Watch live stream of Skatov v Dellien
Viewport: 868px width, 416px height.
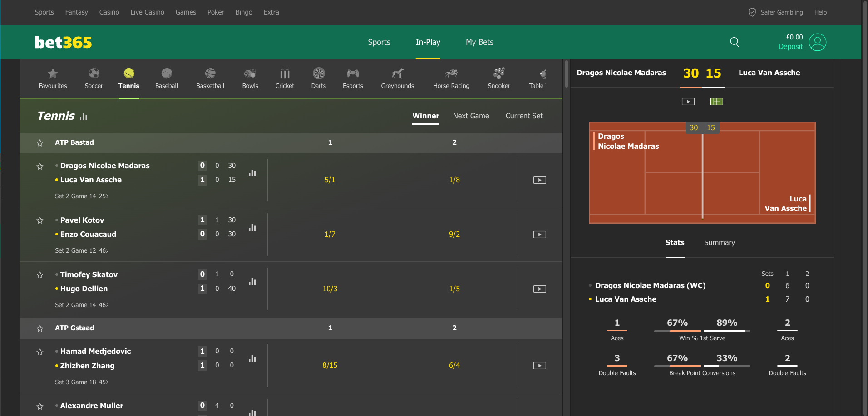539,289
